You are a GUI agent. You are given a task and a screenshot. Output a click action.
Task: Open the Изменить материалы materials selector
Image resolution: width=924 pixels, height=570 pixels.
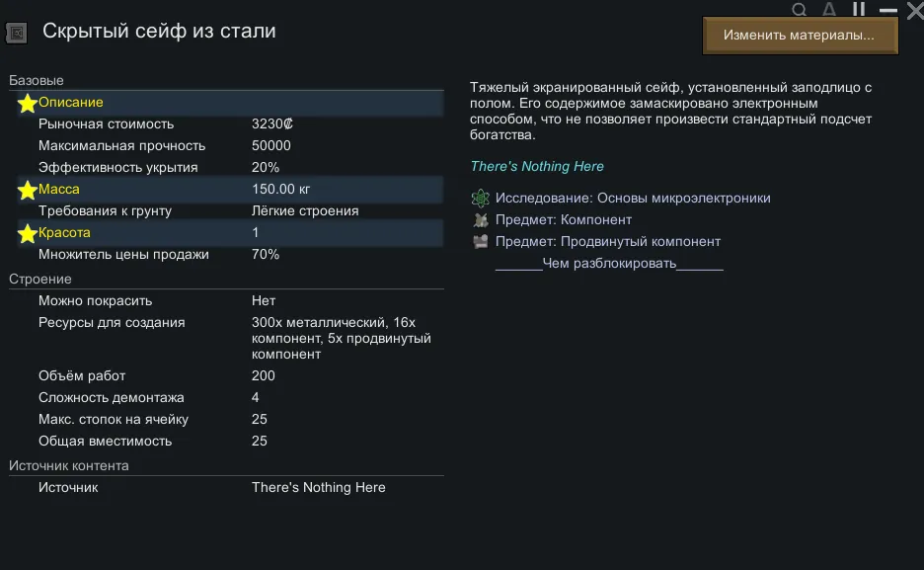[800, 36]
